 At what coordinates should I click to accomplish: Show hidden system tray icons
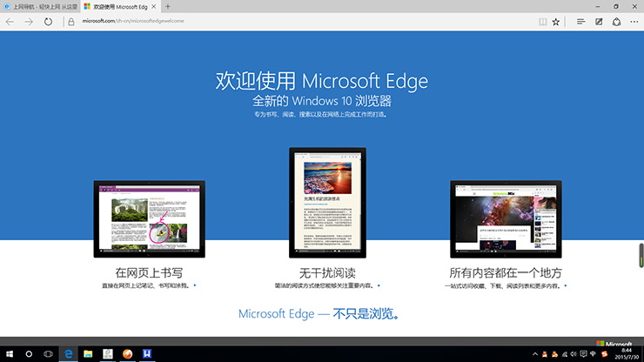coord(534,354)
